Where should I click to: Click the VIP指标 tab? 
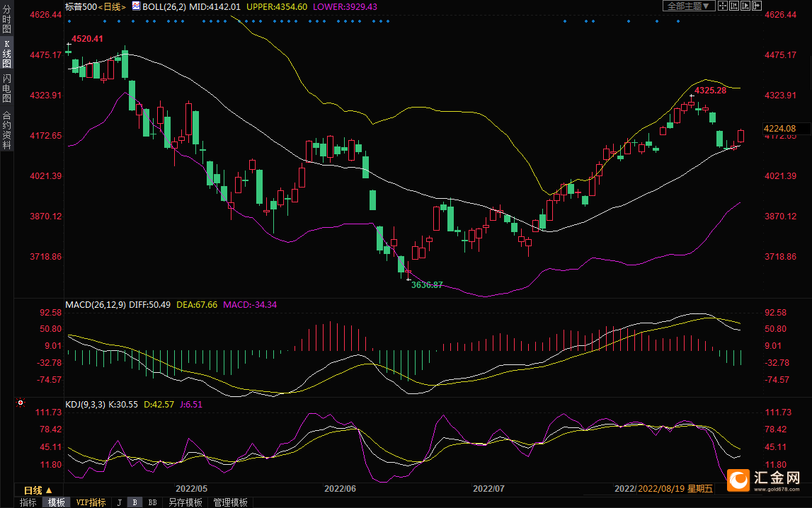91,502
